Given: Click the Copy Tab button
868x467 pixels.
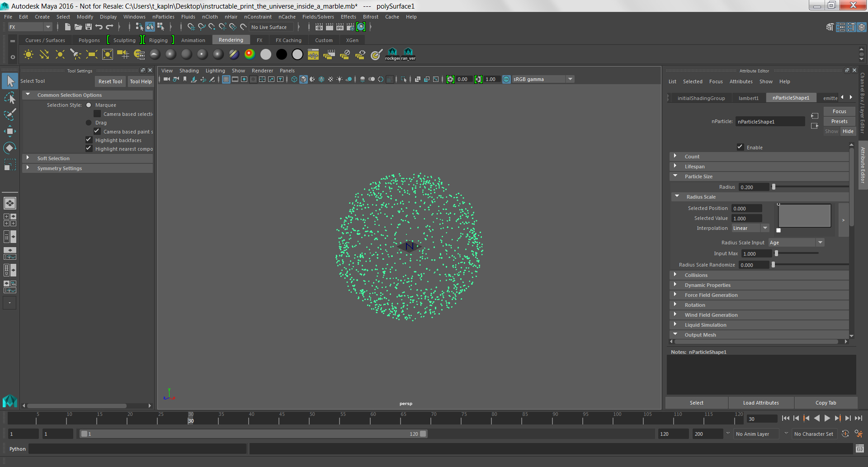Looking at the screenshot, I should pyautogui.click(x=826, y=403).
